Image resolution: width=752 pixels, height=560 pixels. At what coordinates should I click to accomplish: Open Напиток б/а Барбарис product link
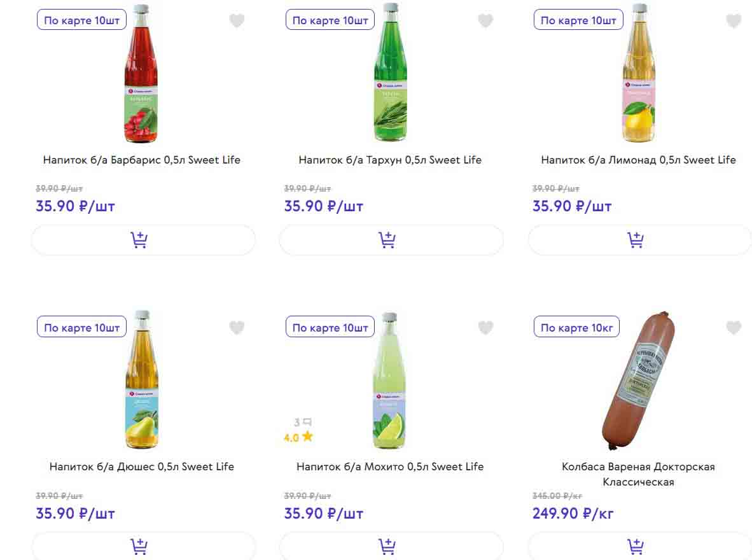pos(142,160)
